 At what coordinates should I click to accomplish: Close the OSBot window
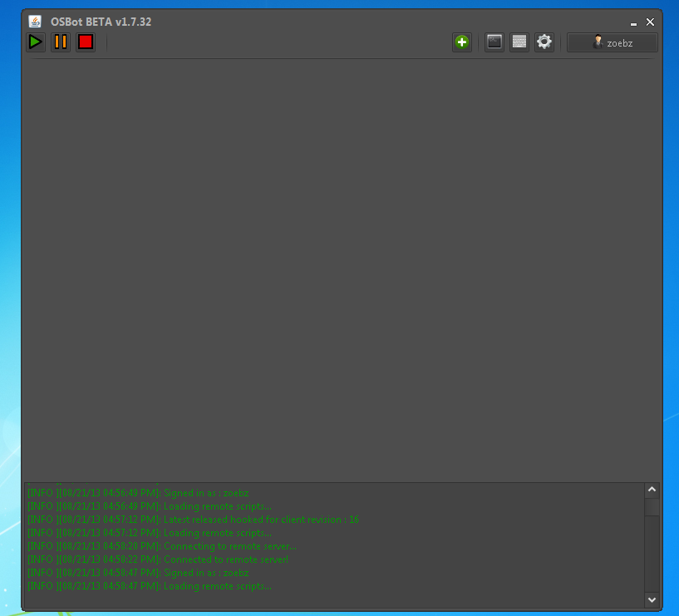[x=650, y=22]
